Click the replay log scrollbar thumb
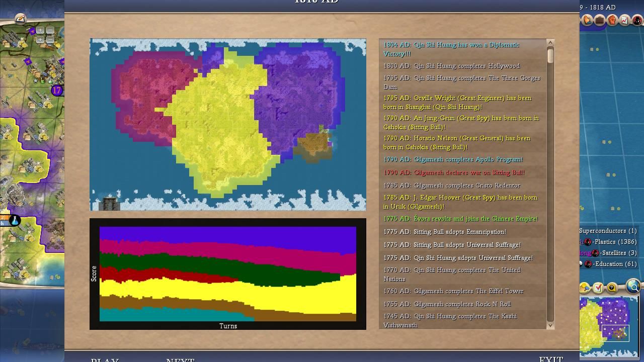The image size is (644, 362). [550, 55]
